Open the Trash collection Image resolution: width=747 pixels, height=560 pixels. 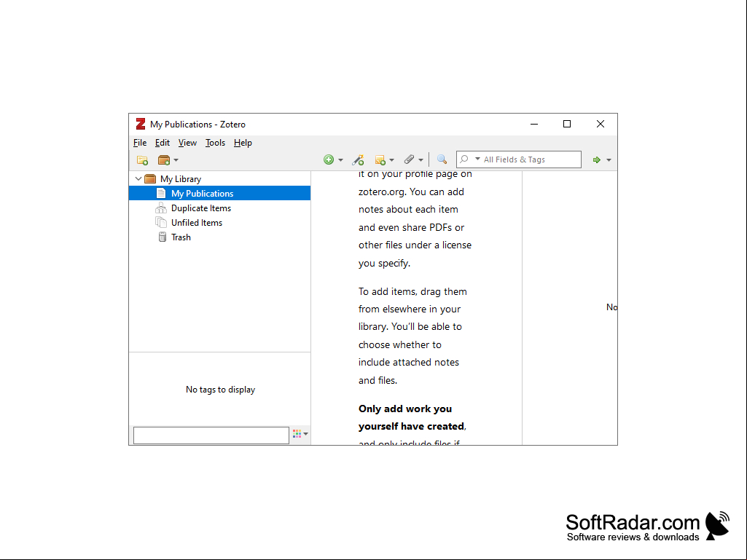pos(181,237)
